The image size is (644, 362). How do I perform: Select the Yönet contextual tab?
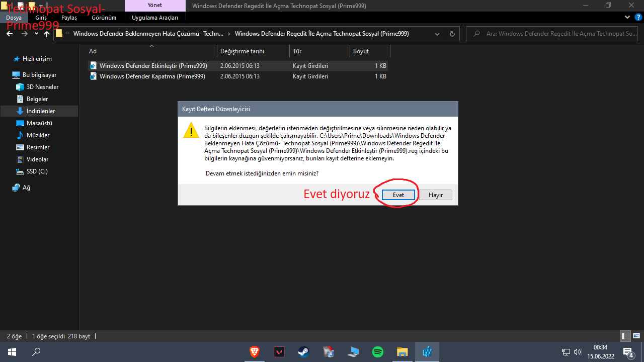coord(155,6)
